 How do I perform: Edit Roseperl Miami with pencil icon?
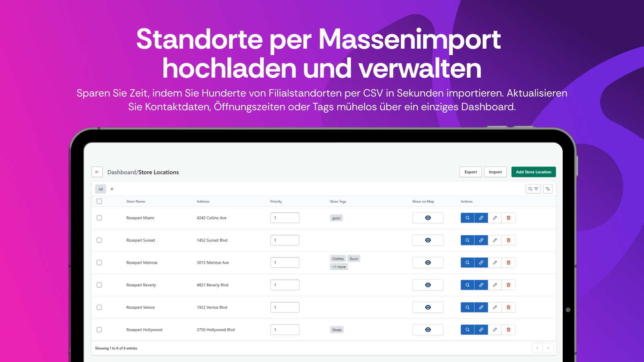pyautogui.click(x=495, y=218)
